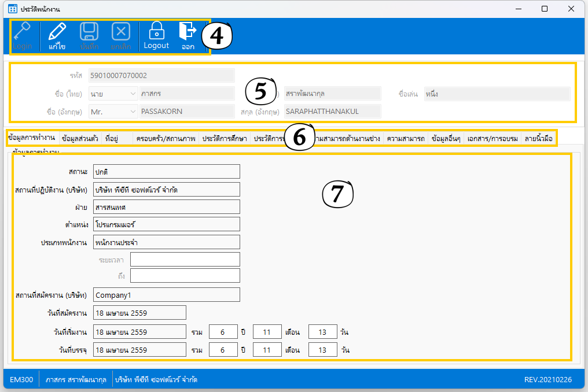Viewport: 588px width, 392px height.
Task: Select the ครอบครัว/สถานภาพ tab
Action: [164, 139]
